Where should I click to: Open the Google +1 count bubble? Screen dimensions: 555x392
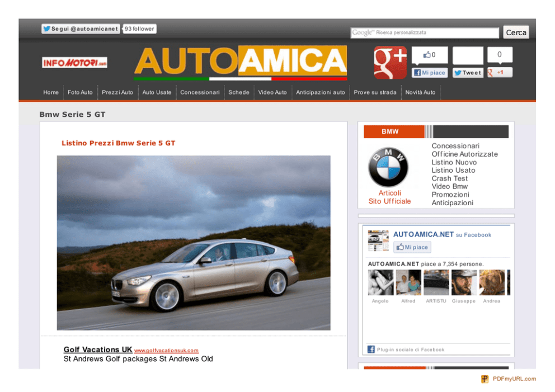pyautogui.click(x=500, y=54)
